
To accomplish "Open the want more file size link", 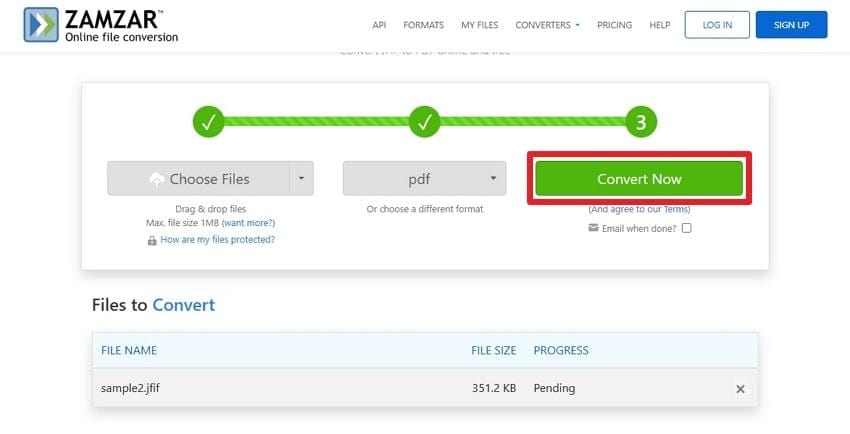I will pyautogui.click(x=248, y=223).
